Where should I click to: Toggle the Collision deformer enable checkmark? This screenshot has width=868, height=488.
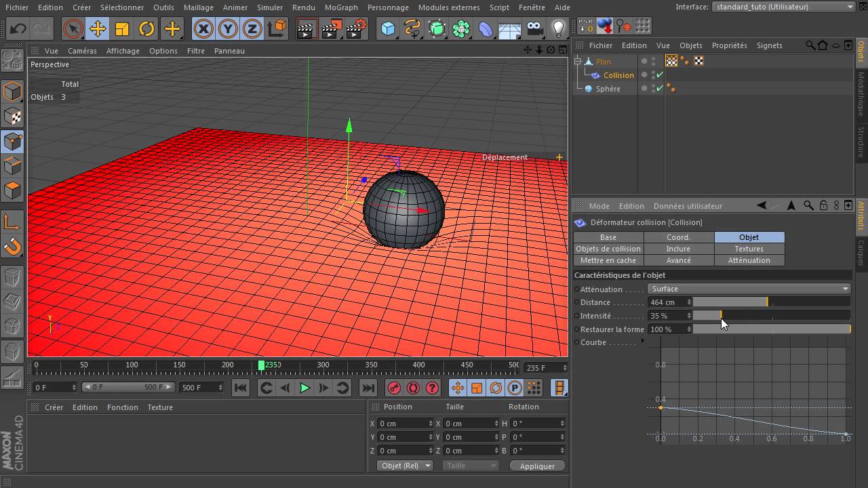pos(660,75)
